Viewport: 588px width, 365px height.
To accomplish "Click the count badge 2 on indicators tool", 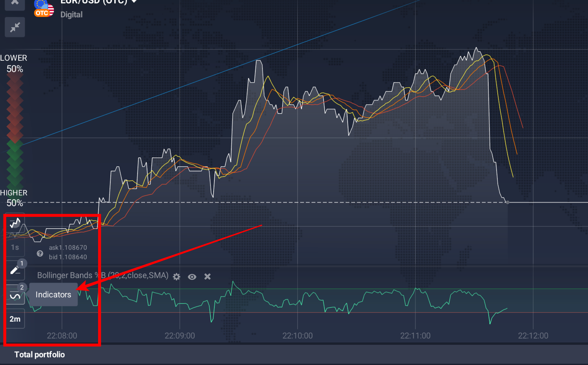I will (x=22, y=288).
